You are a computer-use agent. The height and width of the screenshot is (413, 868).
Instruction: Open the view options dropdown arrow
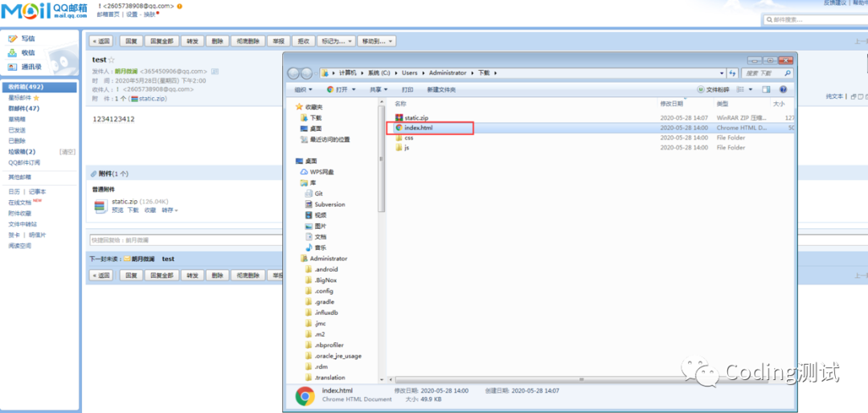750,90
